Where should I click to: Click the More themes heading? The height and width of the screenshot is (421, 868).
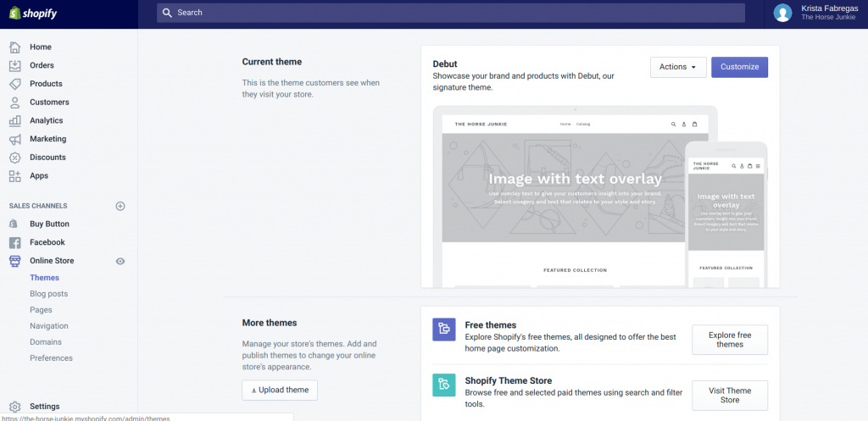(269, 323)
